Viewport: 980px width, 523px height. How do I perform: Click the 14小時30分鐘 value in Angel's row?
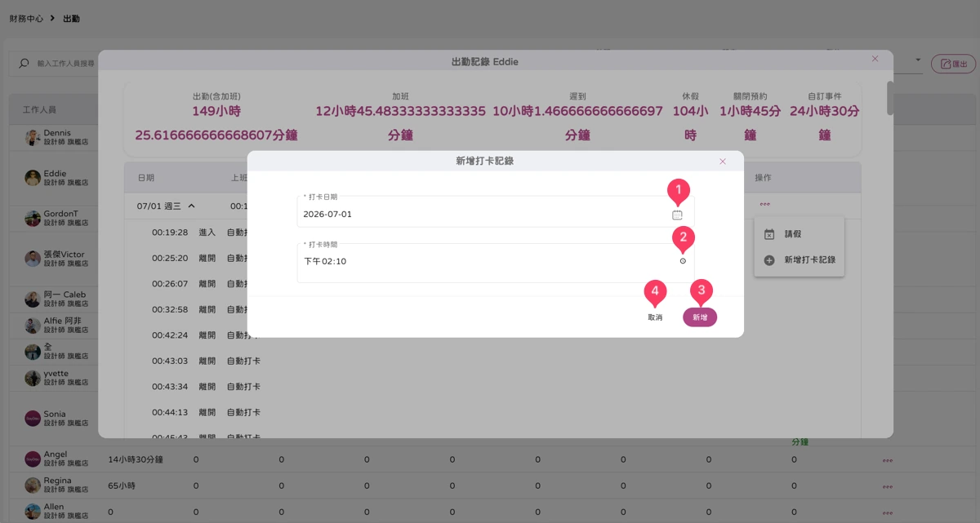pos(136,460)
